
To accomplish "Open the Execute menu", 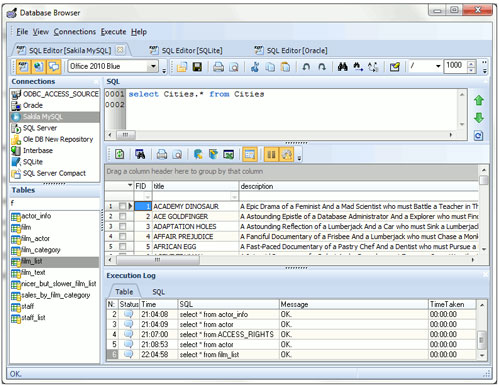I will tap(113, 32).
